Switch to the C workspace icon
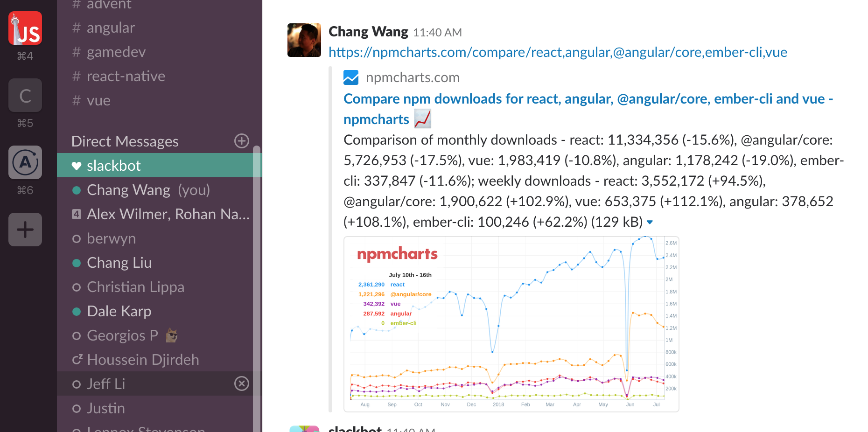Image resolution: width=868 pixels, height=432 pixels. (x=25, y=95)
